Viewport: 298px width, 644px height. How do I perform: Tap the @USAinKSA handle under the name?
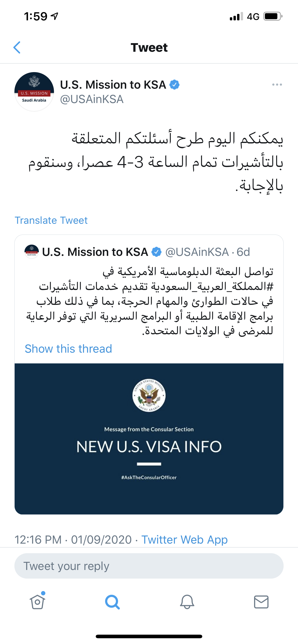92,99
